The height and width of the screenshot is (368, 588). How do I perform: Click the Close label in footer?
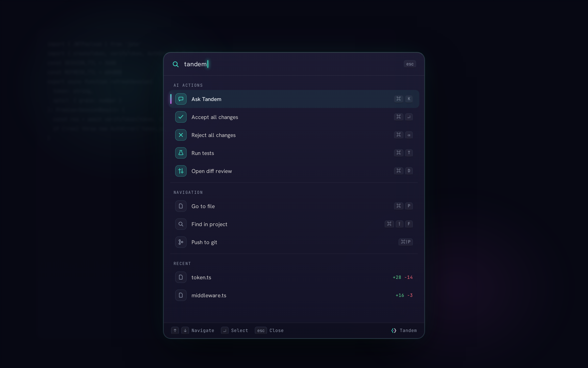[276, 331]
